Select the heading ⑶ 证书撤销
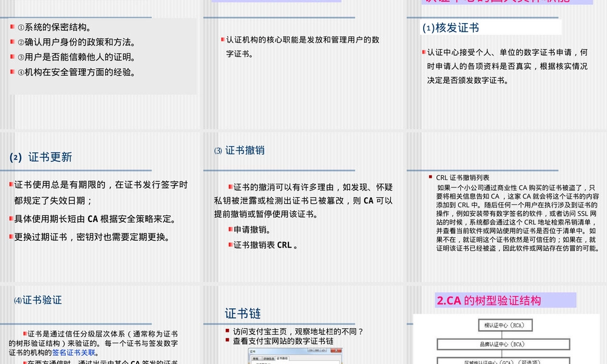 click(239, 150)
